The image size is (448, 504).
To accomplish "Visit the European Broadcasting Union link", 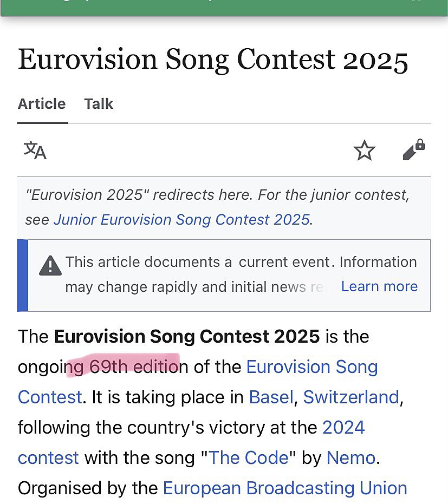I will [x=285, y=488].
